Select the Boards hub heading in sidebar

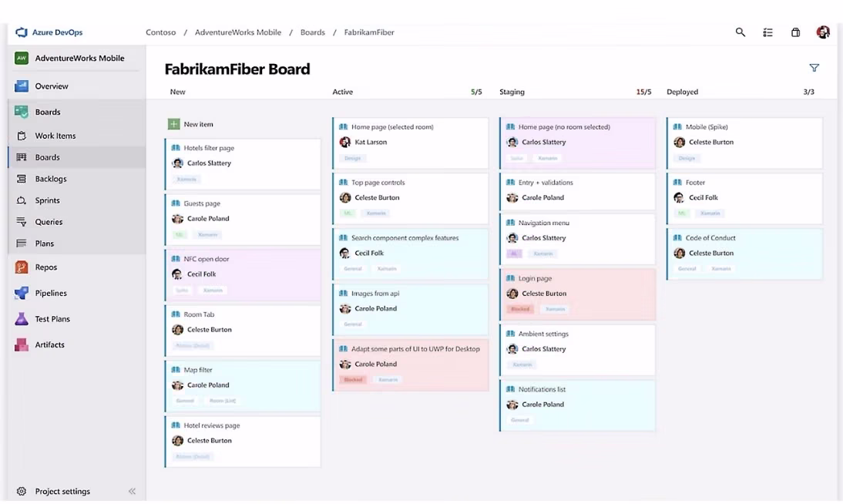pos(48,112)
